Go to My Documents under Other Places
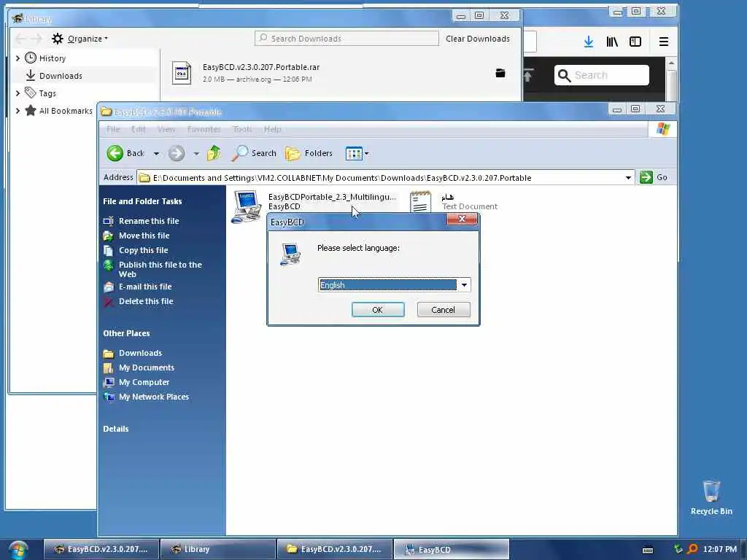The image size is (747, 560). 146,367
